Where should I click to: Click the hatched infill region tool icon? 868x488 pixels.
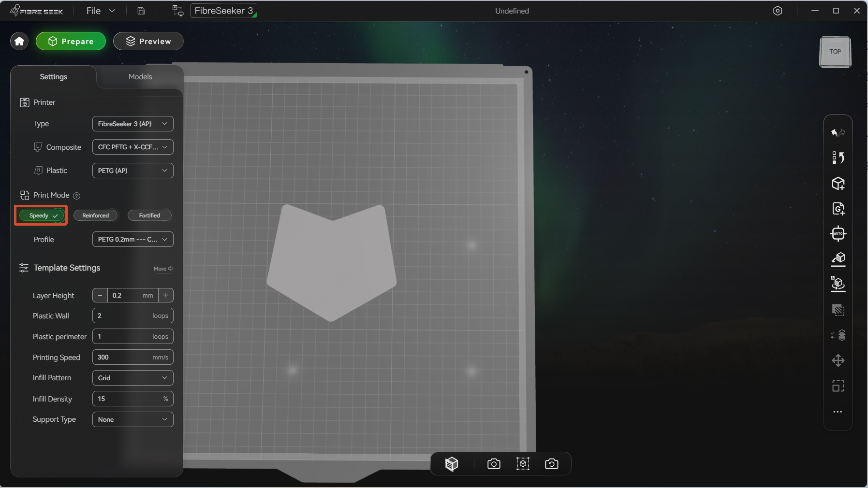[x=838, y=310]
